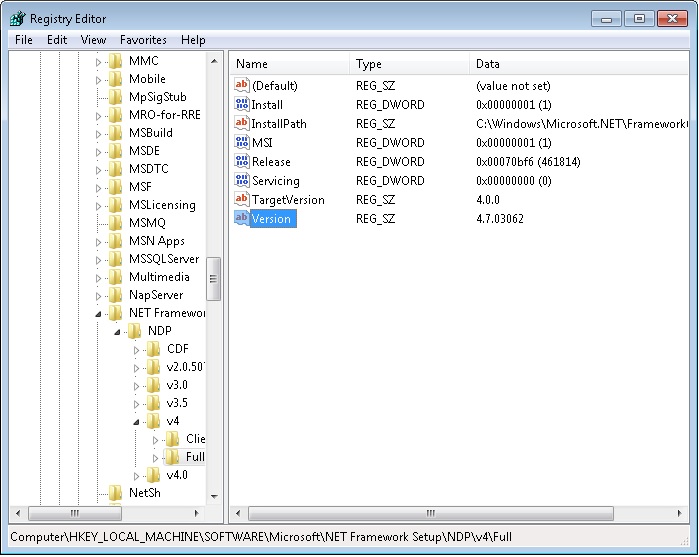Screen dimensions: 699x557
Task: Click the CDF folder icon
Action: point(153,349)
